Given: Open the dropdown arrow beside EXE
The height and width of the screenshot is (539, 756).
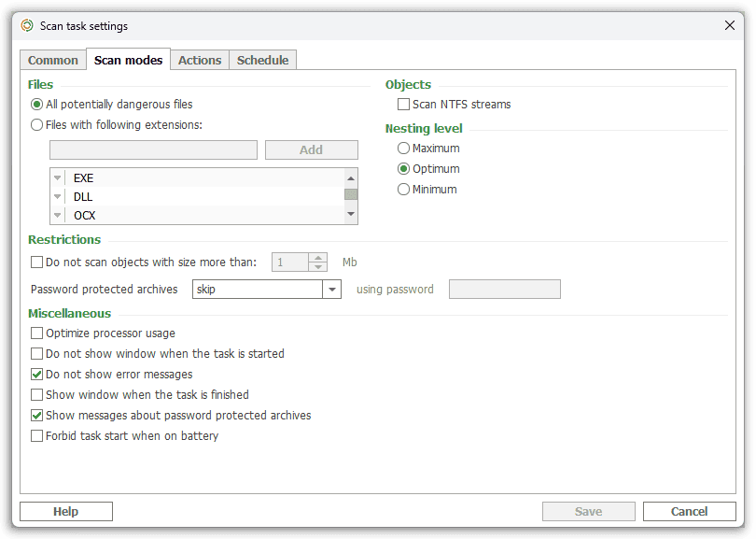Looking at the screenshot, I should click(57, 178).
